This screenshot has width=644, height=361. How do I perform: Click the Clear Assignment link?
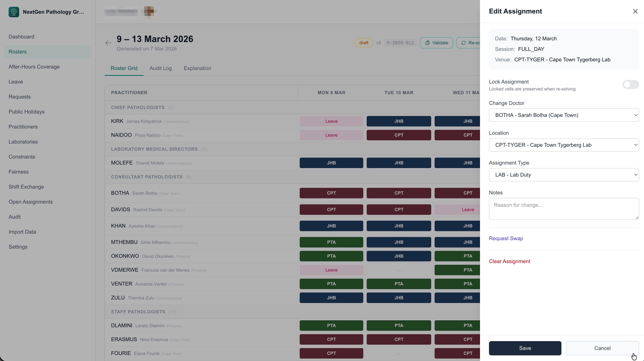(x=509, y=261)
